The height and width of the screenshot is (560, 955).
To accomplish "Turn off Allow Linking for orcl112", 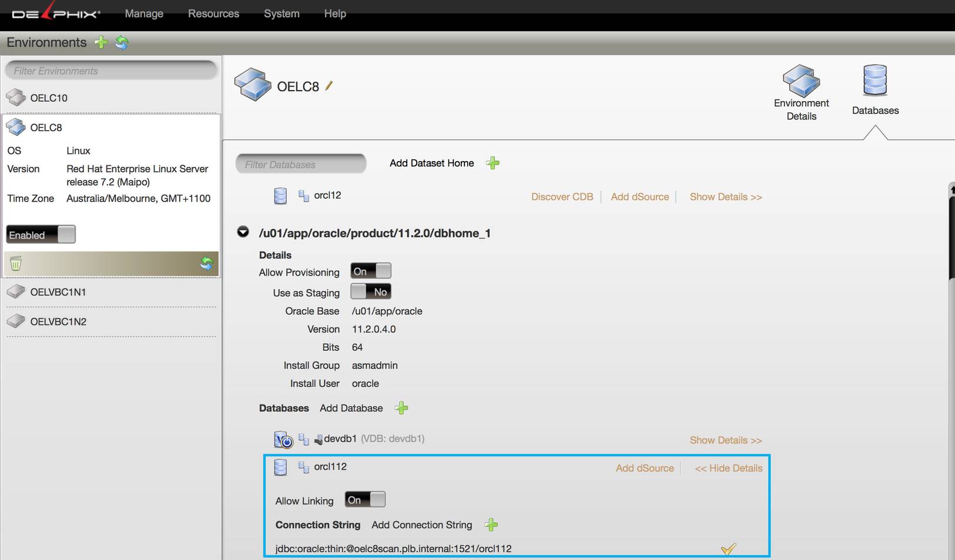I will pyautogui.click(x=365, y=499).
